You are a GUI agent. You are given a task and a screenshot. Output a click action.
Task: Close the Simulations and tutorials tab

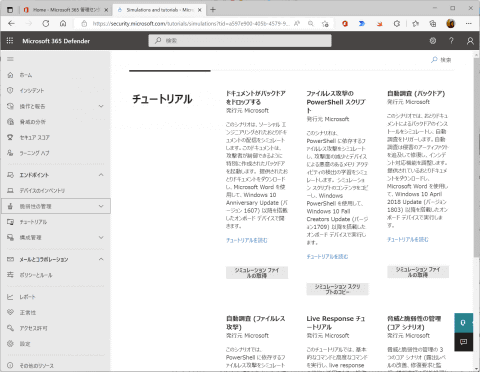(x=199, y=10)
